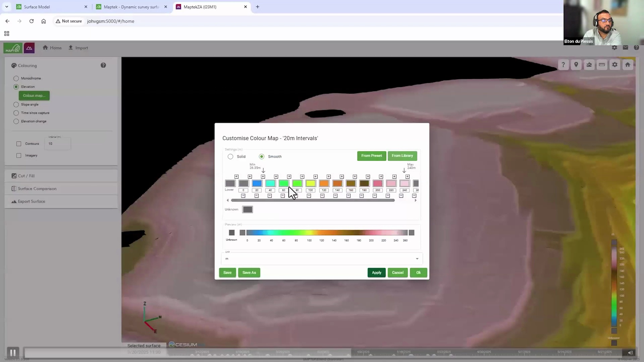Image resolution: width=644 pixels, height=362 pixels.
Task: Click the Colour map... button
Action: click(x=34, y=96)
